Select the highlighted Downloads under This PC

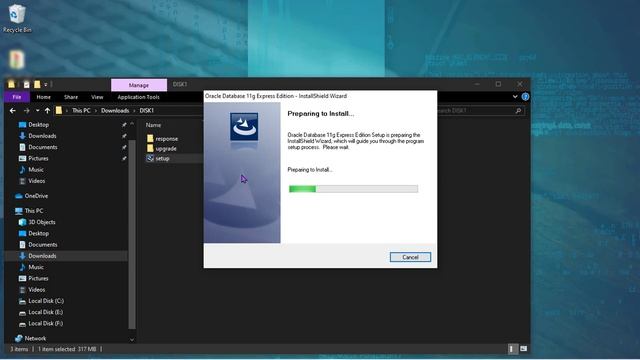(42, 256)
